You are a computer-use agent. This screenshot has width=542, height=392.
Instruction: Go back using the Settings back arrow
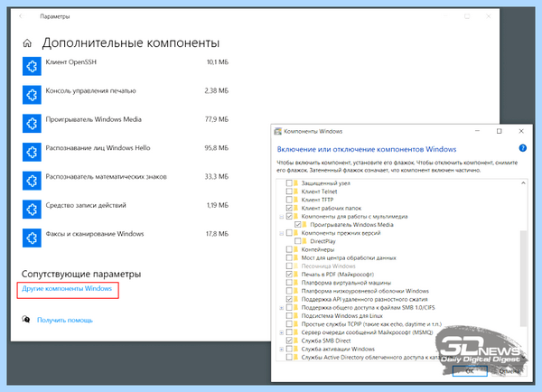[x=21, y=16]
